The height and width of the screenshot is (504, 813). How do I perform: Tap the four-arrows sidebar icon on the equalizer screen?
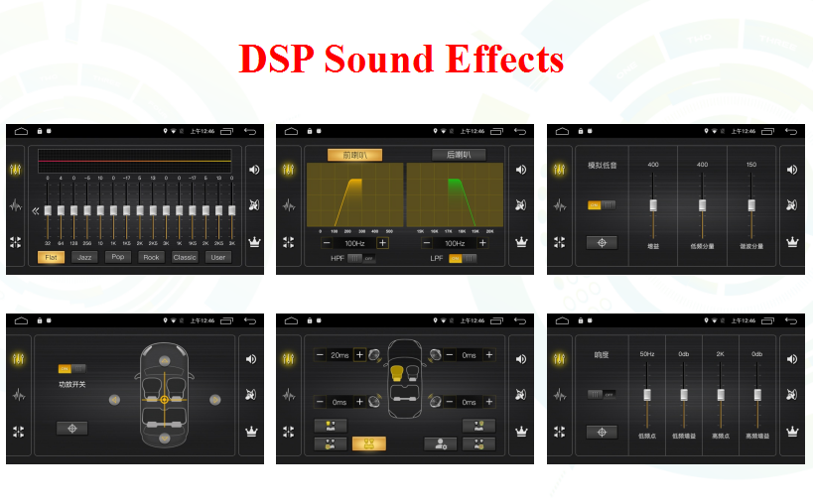16,242
